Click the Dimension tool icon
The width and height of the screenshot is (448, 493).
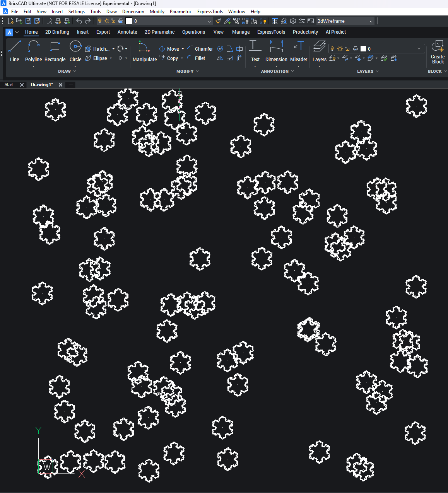click(276, 47)
